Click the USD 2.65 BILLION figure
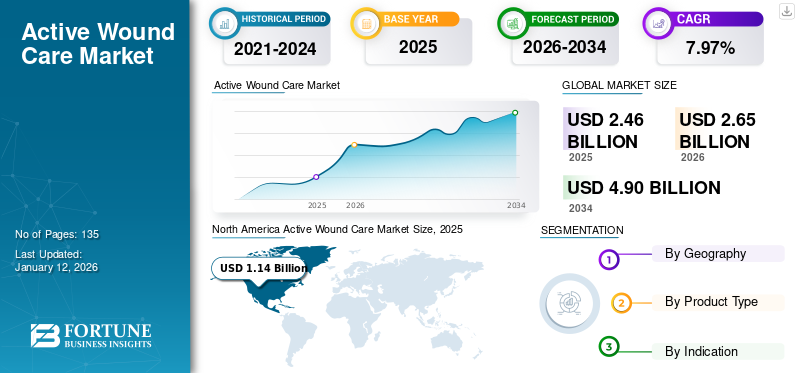The height and width of the screenshot is (373, 800). [x=717, y=130]
